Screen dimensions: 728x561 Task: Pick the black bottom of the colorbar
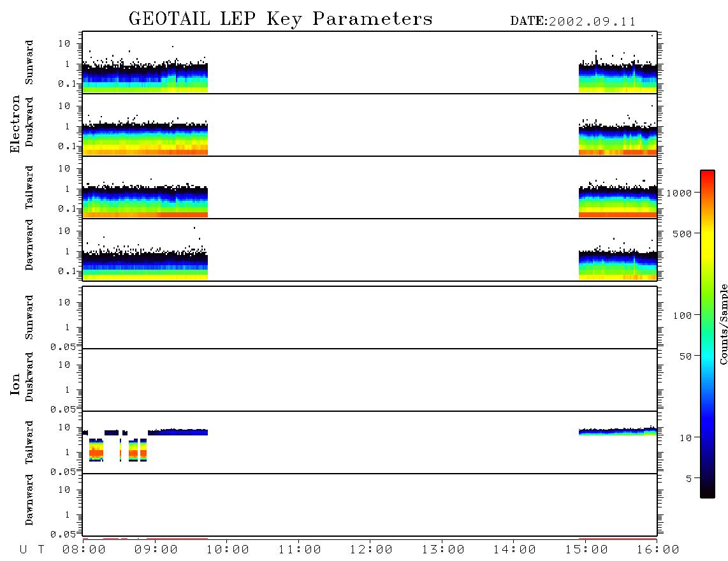[x=708, y=490]
